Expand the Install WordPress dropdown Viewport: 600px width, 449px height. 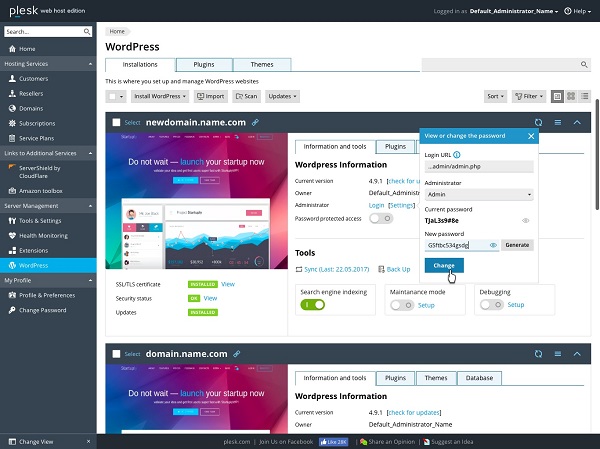(160, 97)
